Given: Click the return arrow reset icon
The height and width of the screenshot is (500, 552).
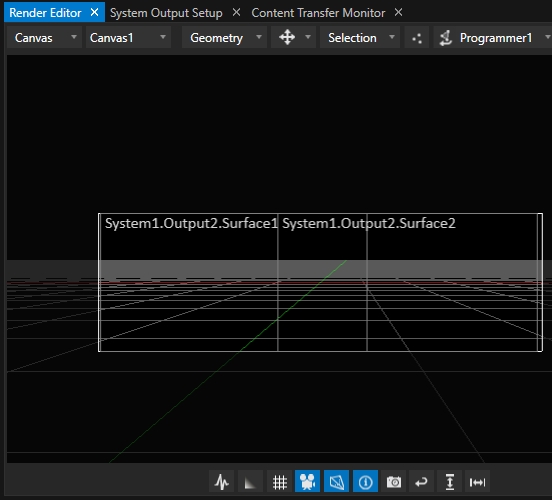Looking at the screenshot, I should 421,481.
